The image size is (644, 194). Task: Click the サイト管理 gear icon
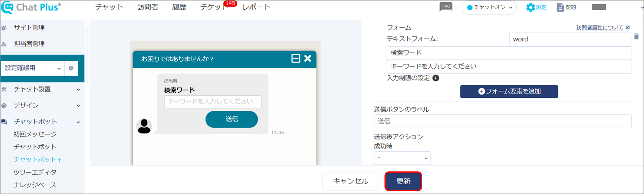tap(4, 28)
